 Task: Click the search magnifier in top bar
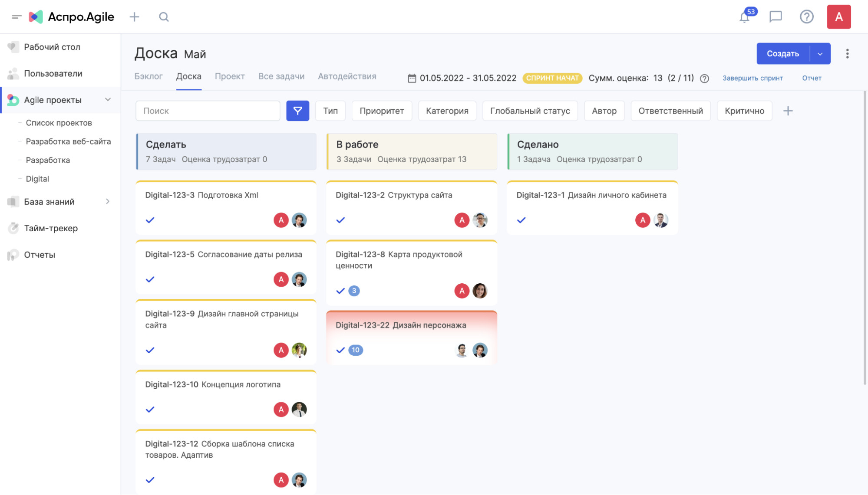tap(164, 17)
